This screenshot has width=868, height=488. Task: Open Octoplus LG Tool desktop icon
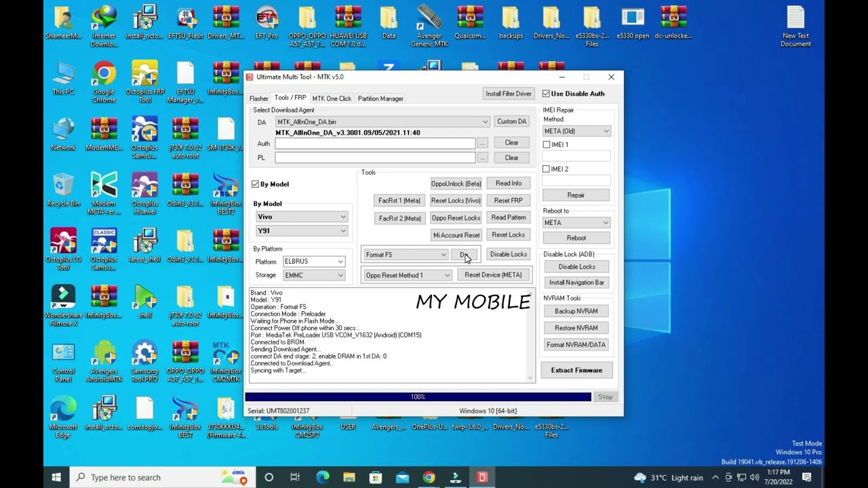[x=63, y=249]
